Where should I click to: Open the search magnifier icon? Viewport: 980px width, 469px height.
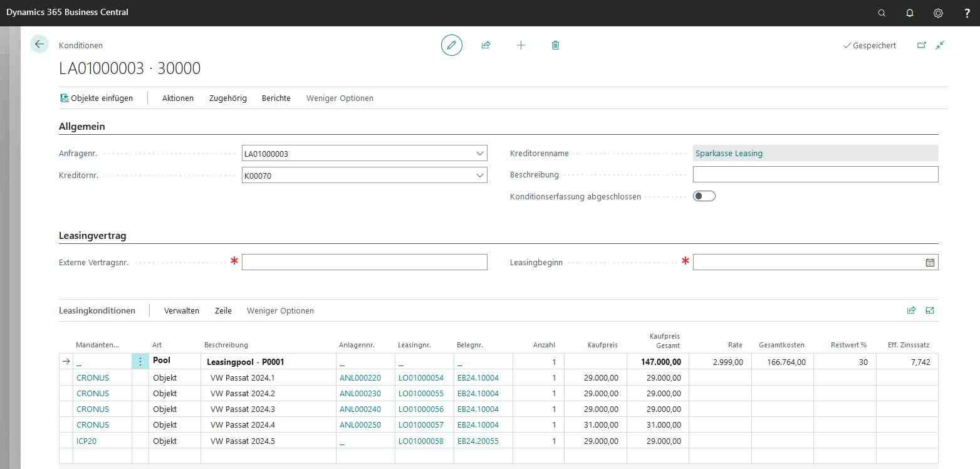coord(882,13)
